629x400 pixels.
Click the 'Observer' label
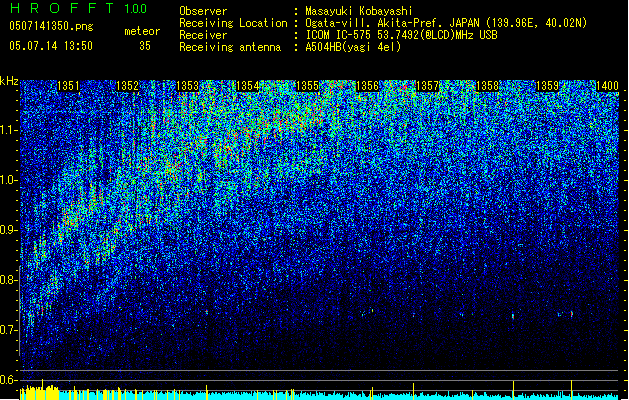(x=203, y=11)
